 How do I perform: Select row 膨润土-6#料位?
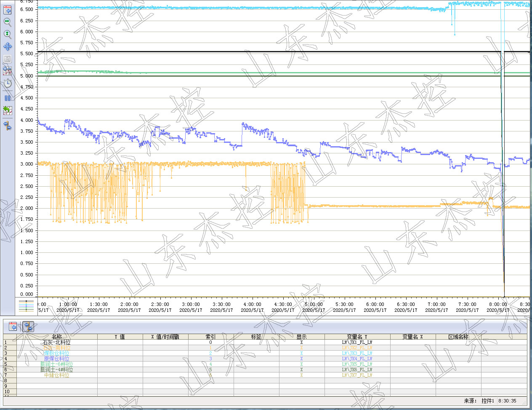(57, 364)
